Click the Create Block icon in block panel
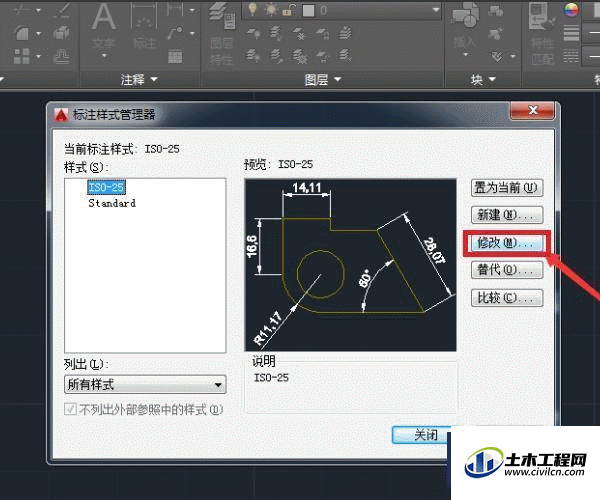The image size is (600, 500). [x=496, y=11]
